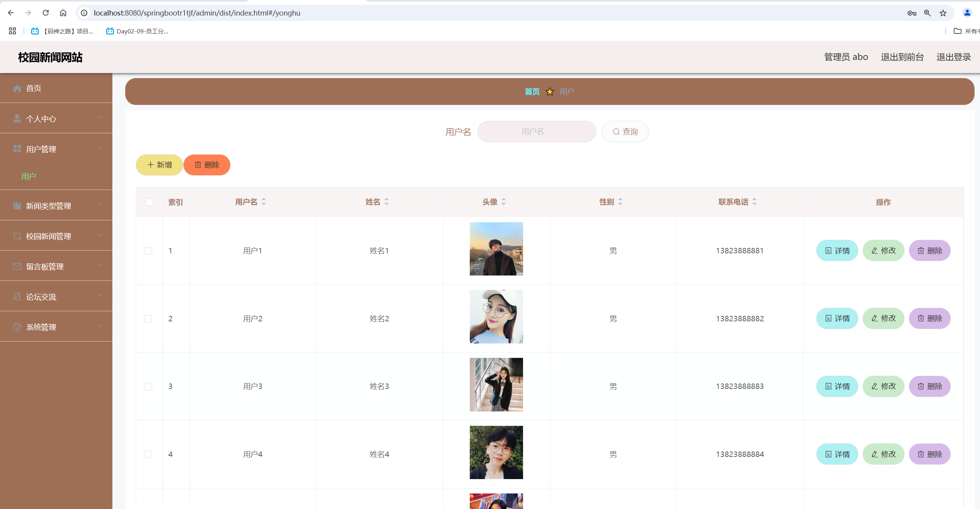Open browser profile avatar icon
980x509 pixels.
(967, 13)
